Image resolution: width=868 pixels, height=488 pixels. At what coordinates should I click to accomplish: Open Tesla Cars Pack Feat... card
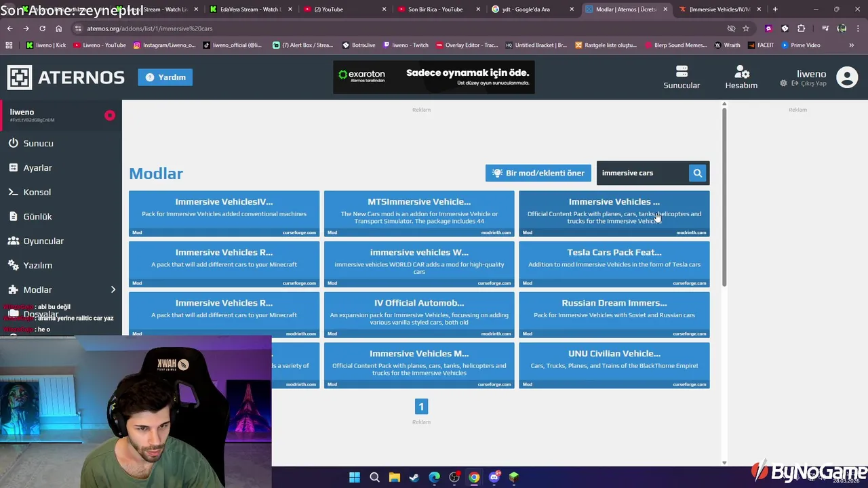pyautogui.click(x=614, y=264)
